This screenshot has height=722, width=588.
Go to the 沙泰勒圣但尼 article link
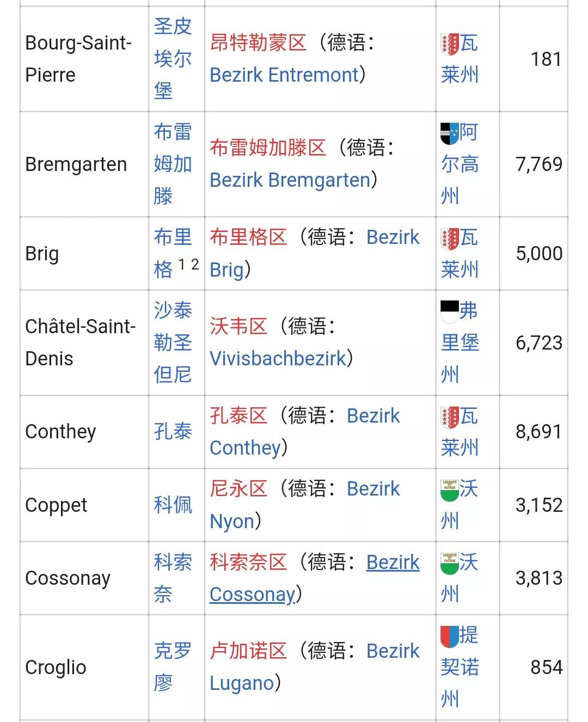(173, 342)
